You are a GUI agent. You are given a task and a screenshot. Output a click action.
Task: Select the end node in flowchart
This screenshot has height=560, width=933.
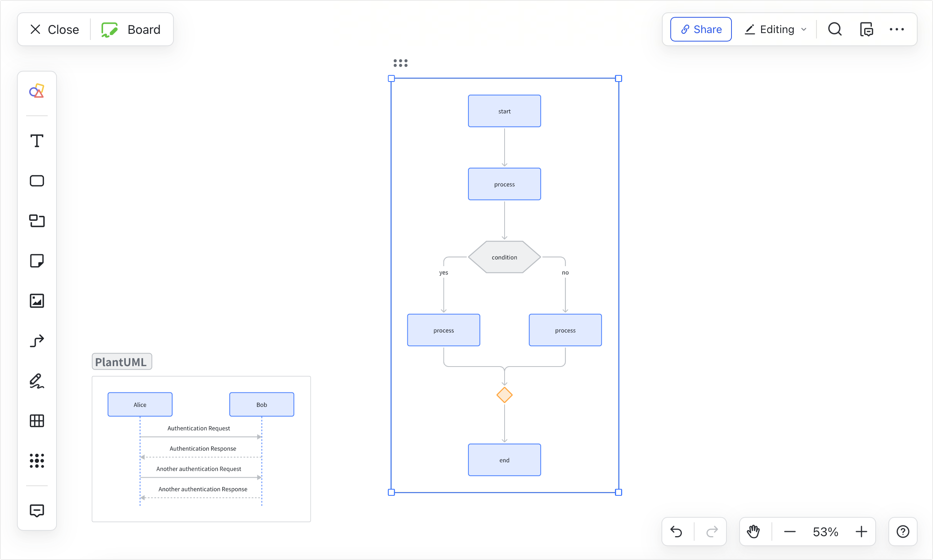click(x=505, y=460)
